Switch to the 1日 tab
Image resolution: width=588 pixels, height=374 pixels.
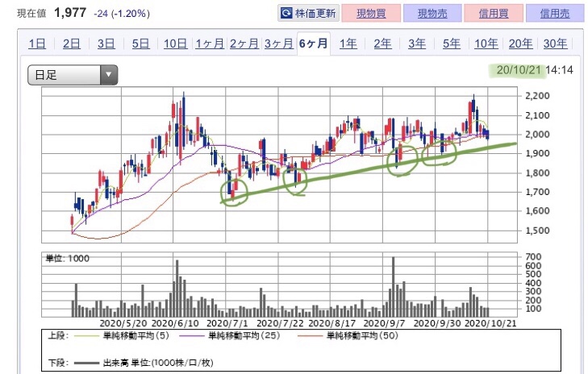[36, 44]
